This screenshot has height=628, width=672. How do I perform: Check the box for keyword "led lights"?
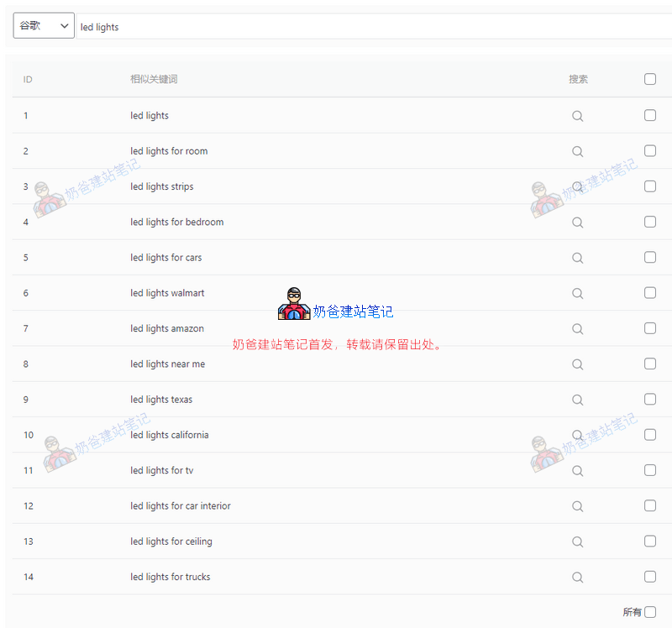click(650, 115)
